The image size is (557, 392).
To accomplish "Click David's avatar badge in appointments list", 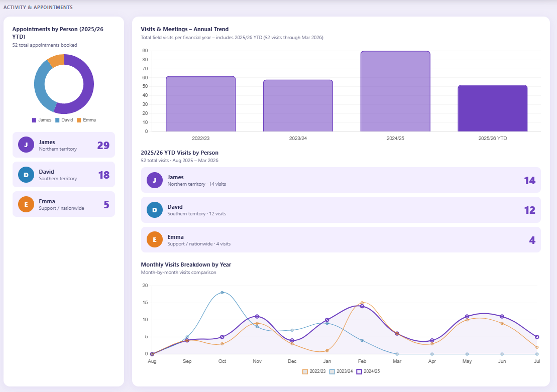I will coord(26,174).
